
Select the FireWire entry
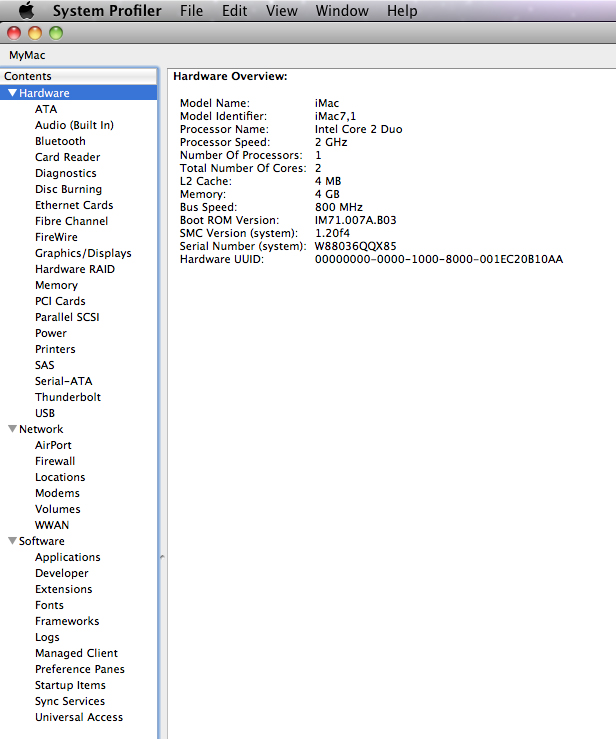click(56, 237)
